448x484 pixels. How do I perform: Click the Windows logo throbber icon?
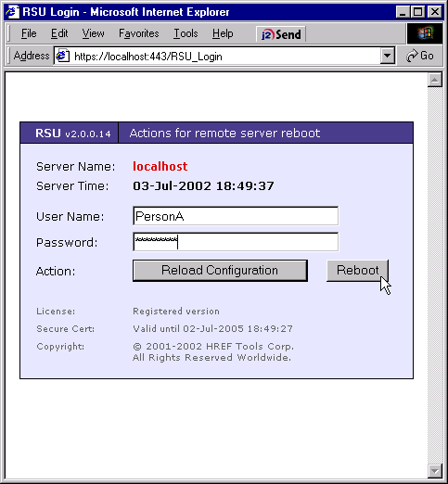(425, 33)
